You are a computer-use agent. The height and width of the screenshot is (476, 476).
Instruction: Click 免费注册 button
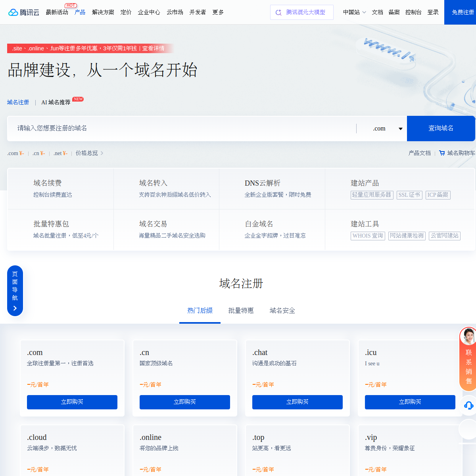tap(460, 12)
